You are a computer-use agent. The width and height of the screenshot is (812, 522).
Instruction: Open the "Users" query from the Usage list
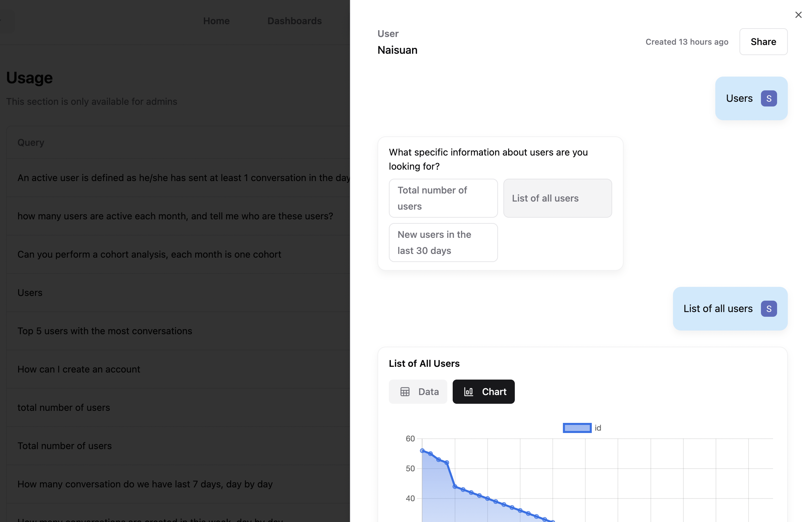coord(30,293)
